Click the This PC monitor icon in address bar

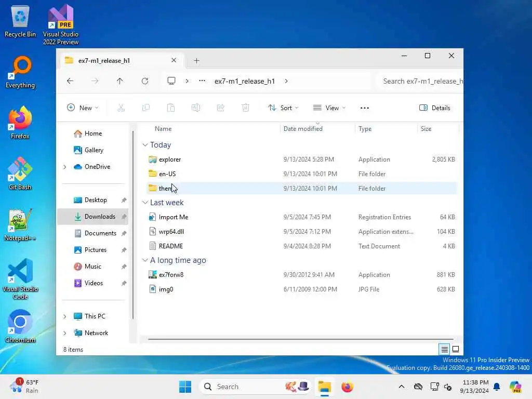coord(171,81)
